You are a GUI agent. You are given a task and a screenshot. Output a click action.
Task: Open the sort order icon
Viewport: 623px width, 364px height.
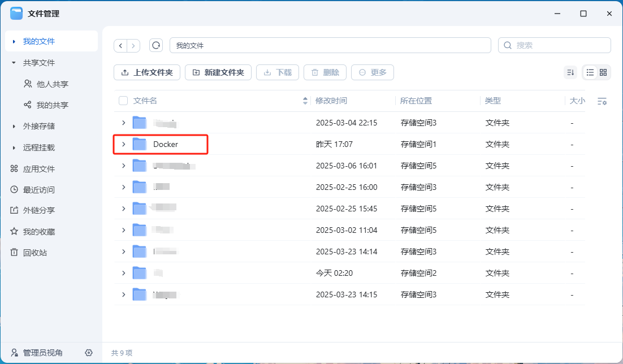tap(570, 72)
